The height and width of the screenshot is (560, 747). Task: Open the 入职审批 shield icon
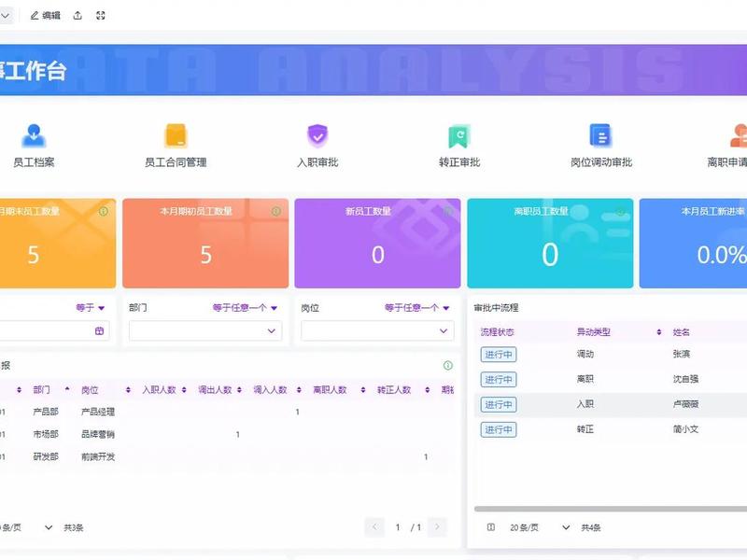pos(317,135)
